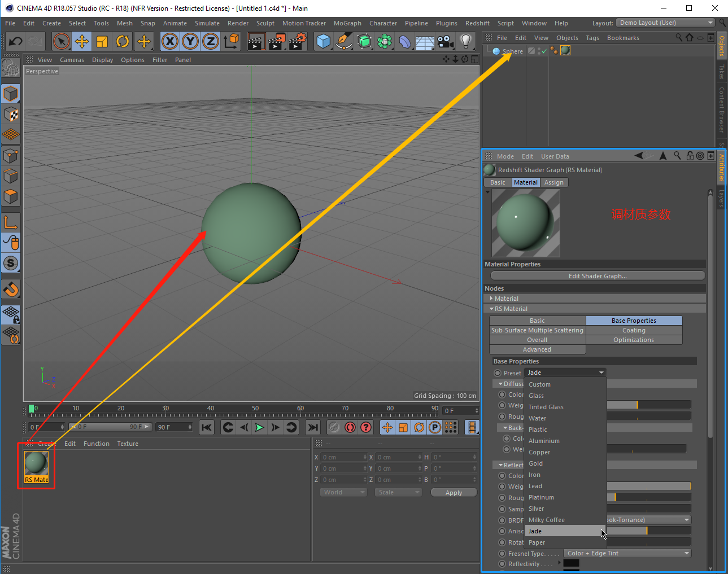This screenshot has width=728, height=574.
Task: Open Coating tab of RS Material
Action: [634, 330]
